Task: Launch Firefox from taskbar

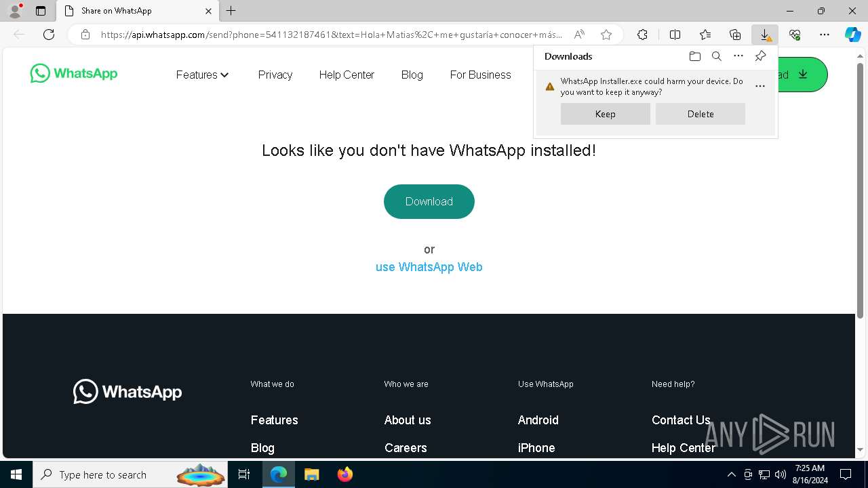Action: (345, 474)
